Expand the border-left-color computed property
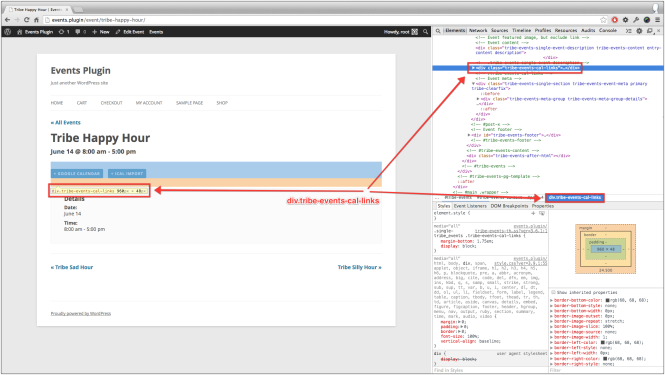Screen dimensions: 665x375 [552, 342]
